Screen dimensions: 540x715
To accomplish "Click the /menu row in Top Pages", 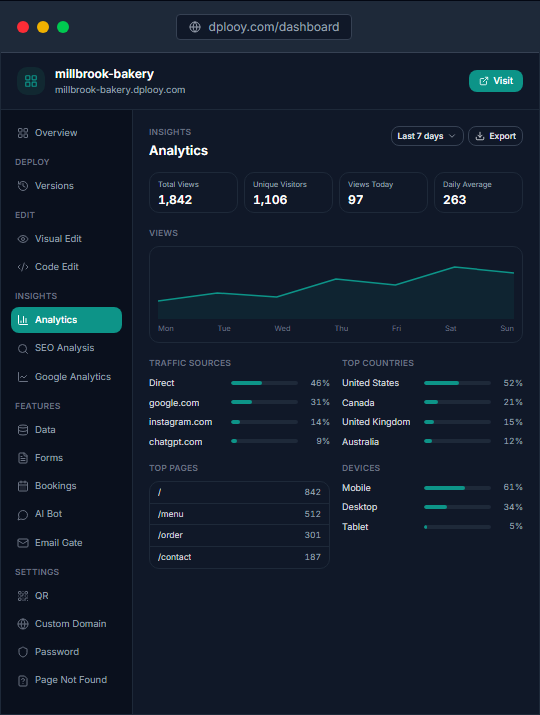I will tap(239, 514).
